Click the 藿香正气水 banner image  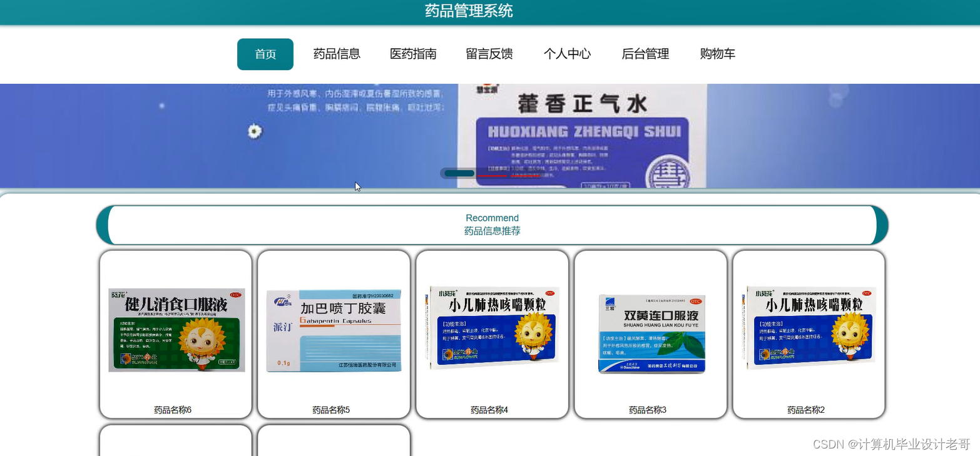pyautogui.click(x=490, y=136)
